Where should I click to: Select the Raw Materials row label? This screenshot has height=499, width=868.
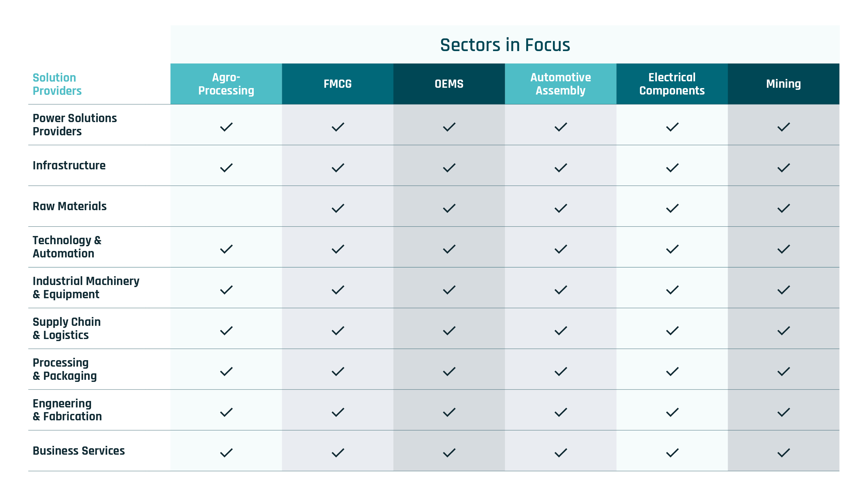[x=70, y=206]
